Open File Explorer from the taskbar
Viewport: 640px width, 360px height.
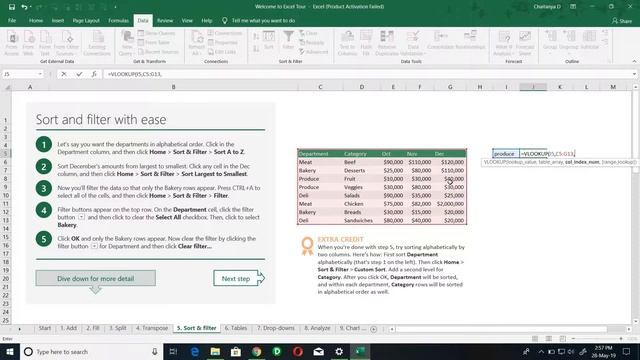[215, 351]
